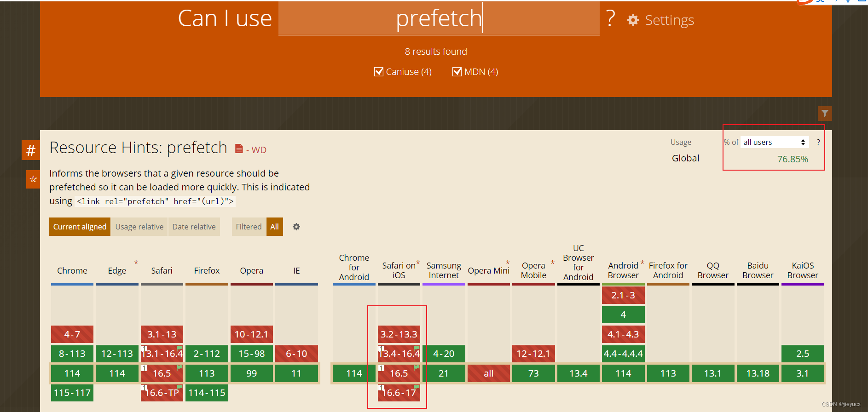868x412 pixels.
Task: Select the Filtered browsers option
Action: tap(249, 227)
